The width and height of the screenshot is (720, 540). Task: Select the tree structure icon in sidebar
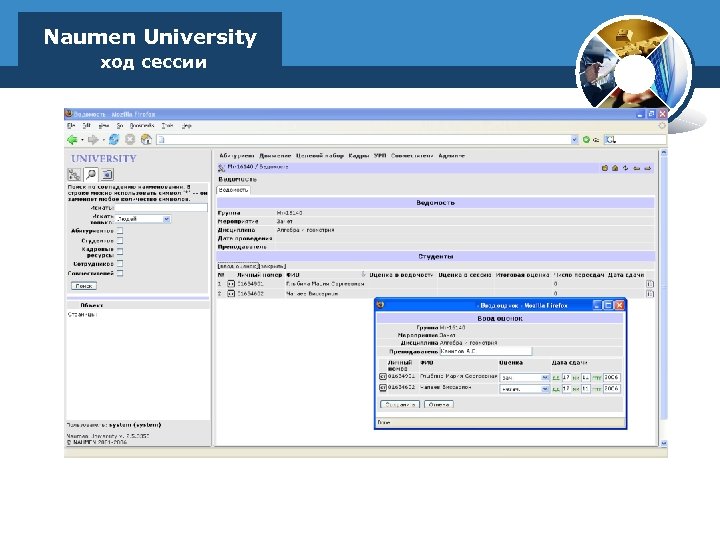point(74,174)
